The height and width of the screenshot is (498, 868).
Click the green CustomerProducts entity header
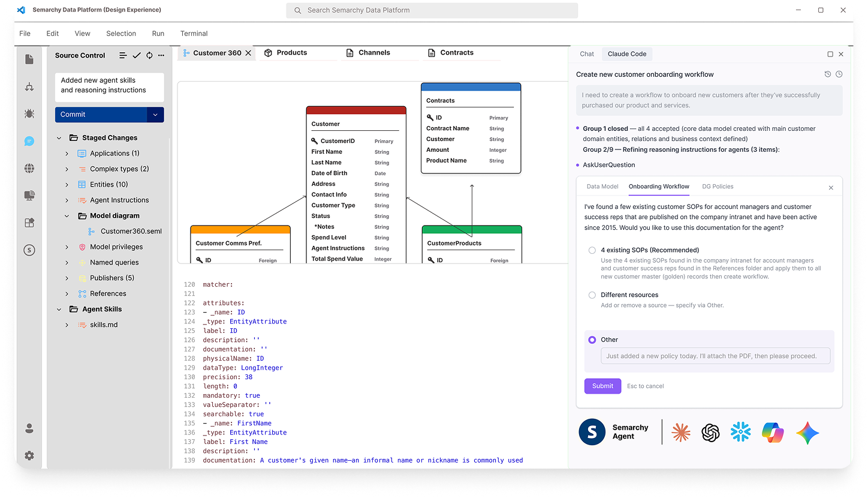tap(472, 229)
